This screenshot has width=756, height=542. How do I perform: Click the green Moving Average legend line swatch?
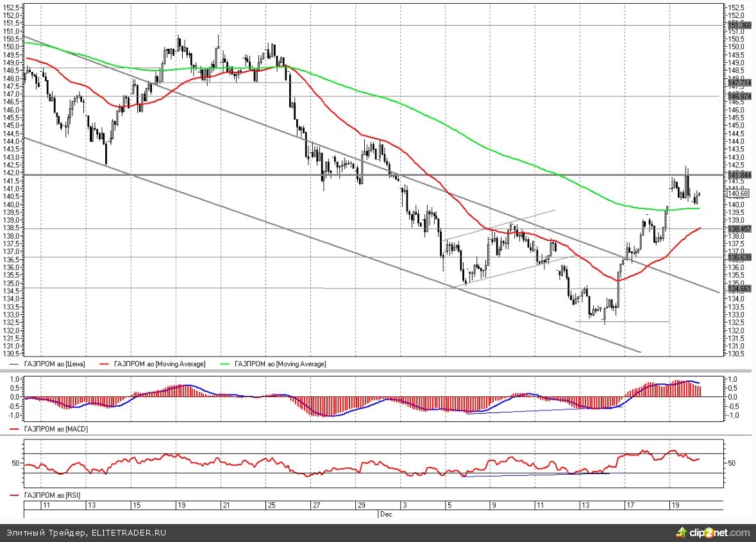pos(226,364)
